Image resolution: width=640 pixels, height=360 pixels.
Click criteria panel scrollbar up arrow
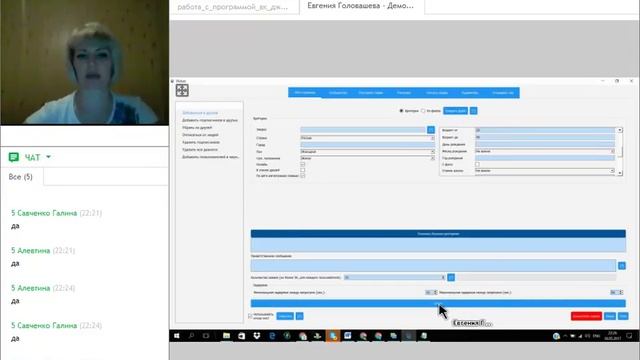pos(620,130)
